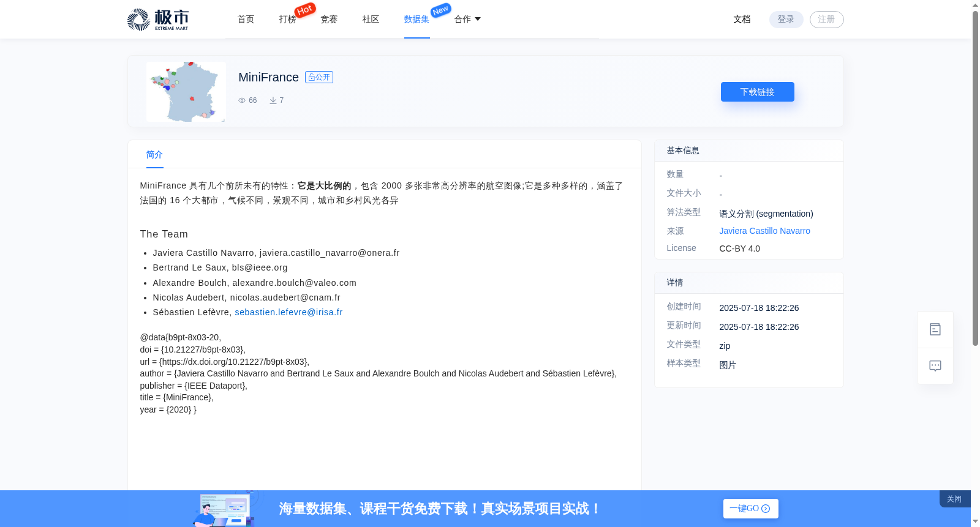Open the 首页 home page

click(246, 20)
